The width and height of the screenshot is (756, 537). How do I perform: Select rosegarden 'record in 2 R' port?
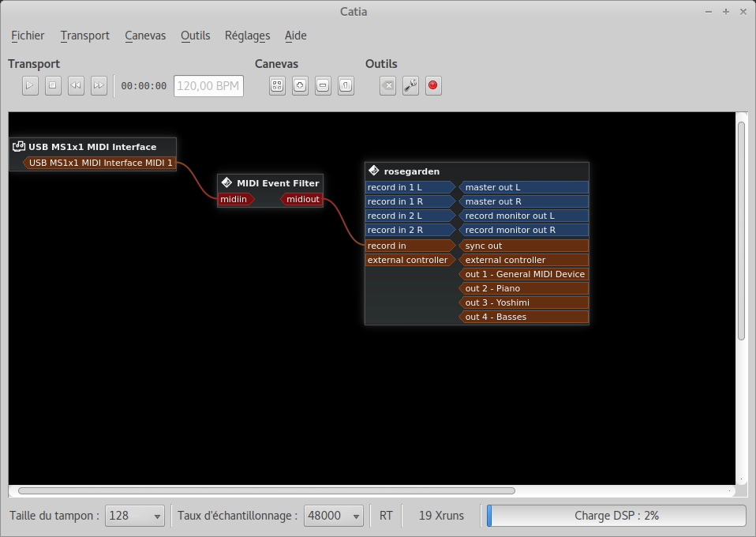tap(410, 230)
